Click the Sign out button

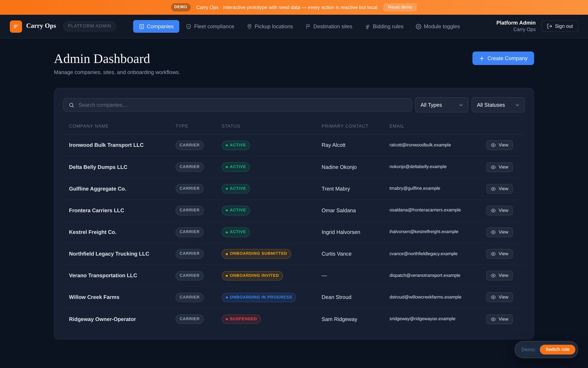point(559,26)
